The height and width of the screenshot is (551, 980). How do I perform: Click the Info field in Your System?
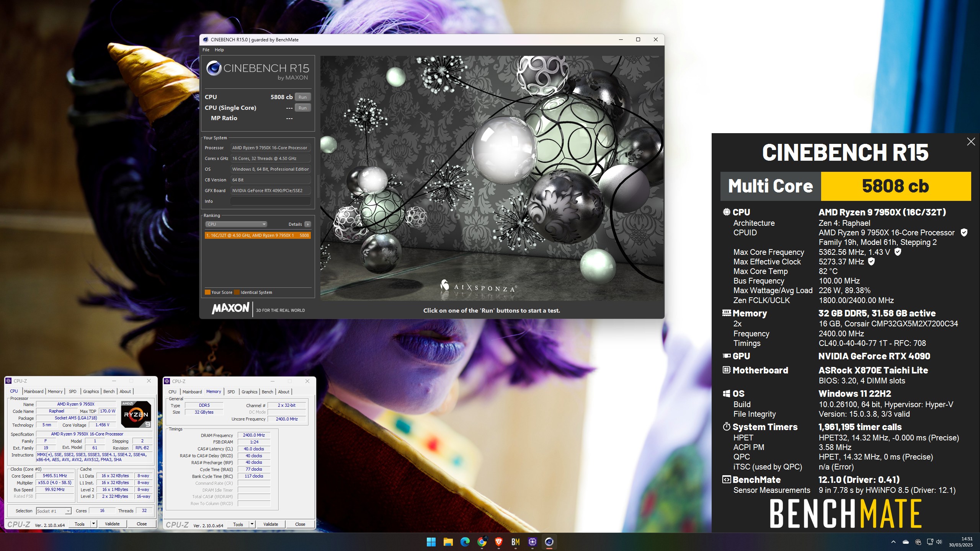coord(270,201)
